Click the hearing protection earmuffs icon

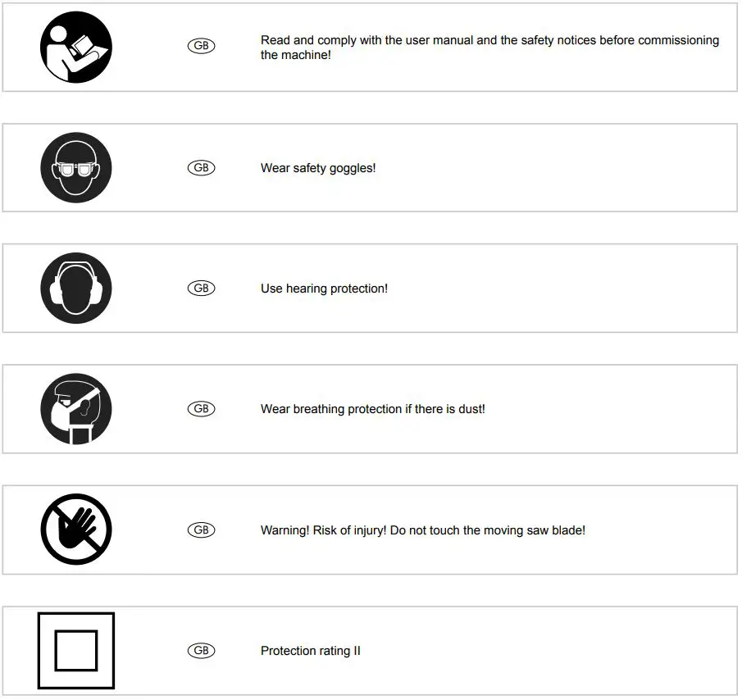[x=76, y=289]
